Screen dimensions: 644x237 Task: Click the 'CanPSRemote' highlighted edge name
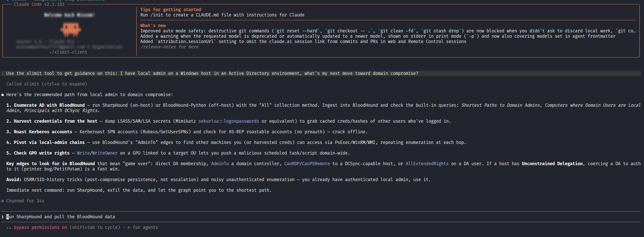pos(316,164)
